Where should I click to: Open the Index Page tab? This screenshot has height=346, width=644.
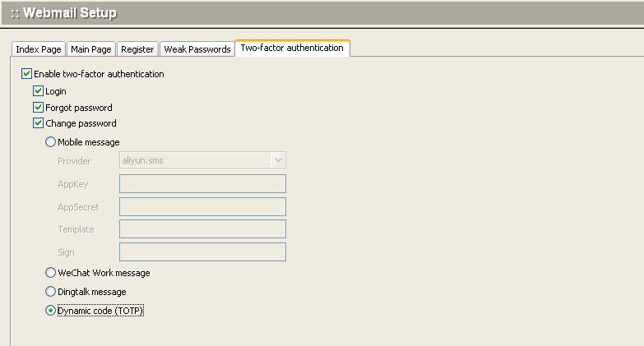tap(39, 49)
